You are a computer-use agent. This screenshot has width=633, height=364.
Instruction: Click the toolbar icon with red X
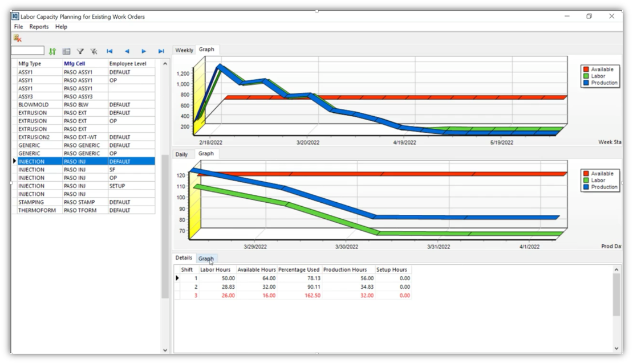pyautogui.click(x=18, y=38)
